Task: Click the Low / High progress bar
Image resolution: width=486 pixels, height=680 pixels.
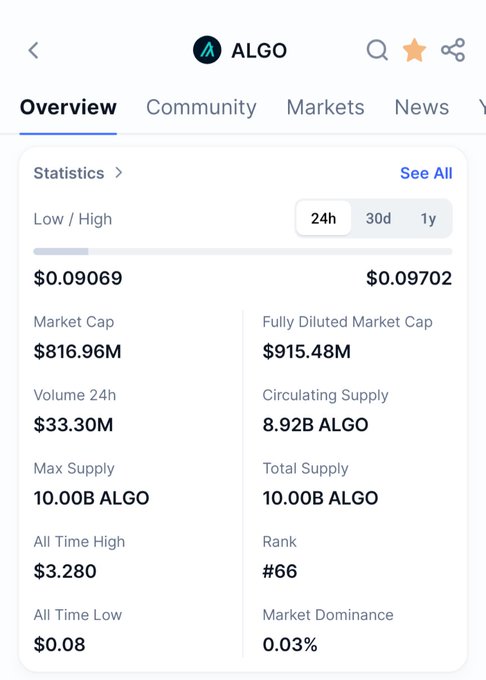Action: (243, 252)
